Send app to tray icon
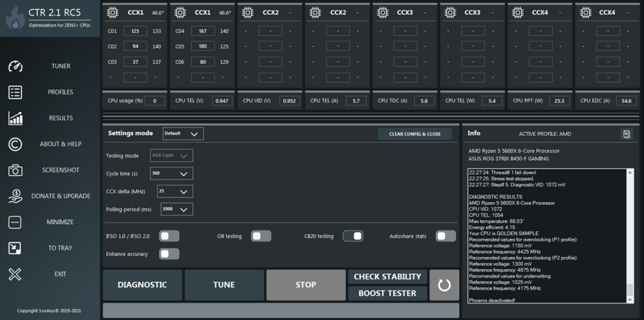This screenshot has width=644, height=320. 15,248
